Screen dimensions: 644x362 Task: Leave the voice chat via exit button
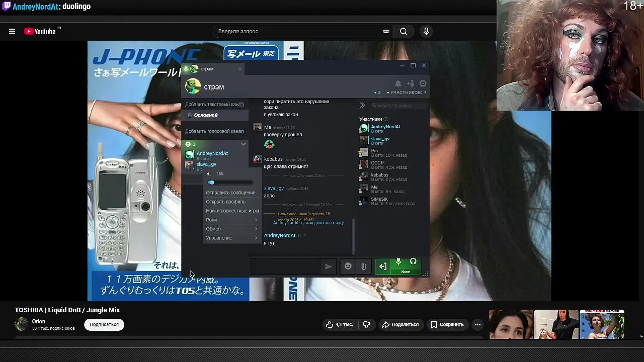click(x=383, y=266)
